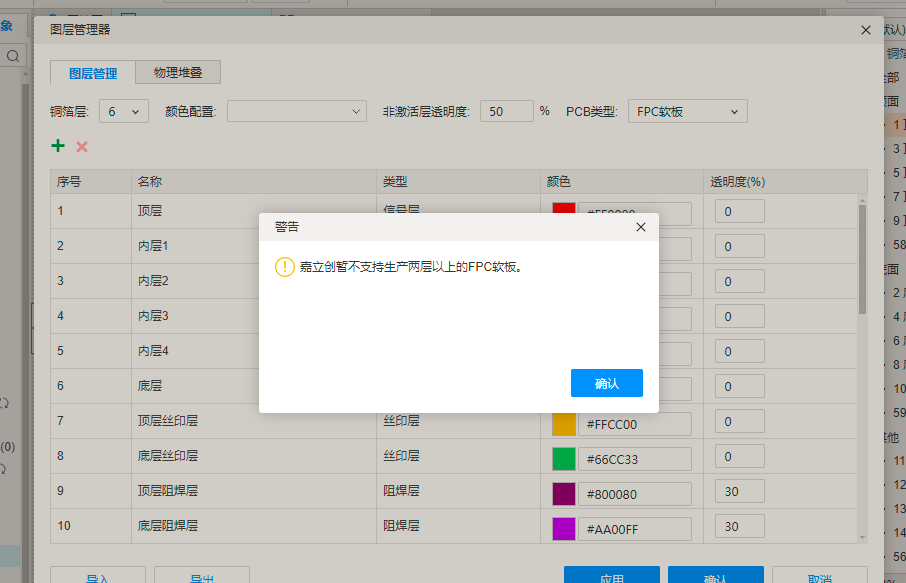Click the #FFCC00 color code field
The width and height of the screenshot is (906, 583).
coord(634,424)
